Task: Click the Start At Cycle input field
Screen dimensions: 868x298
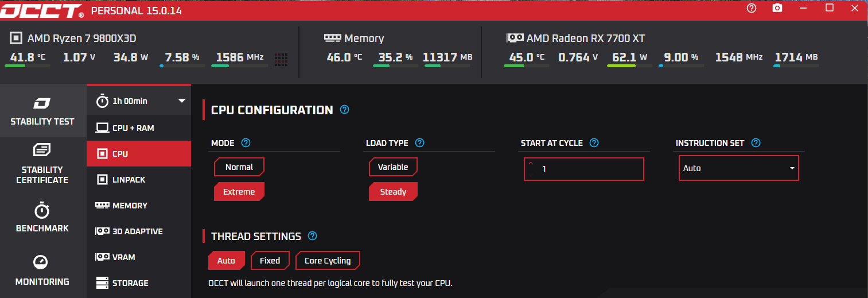Action: (x=584, y=169)
